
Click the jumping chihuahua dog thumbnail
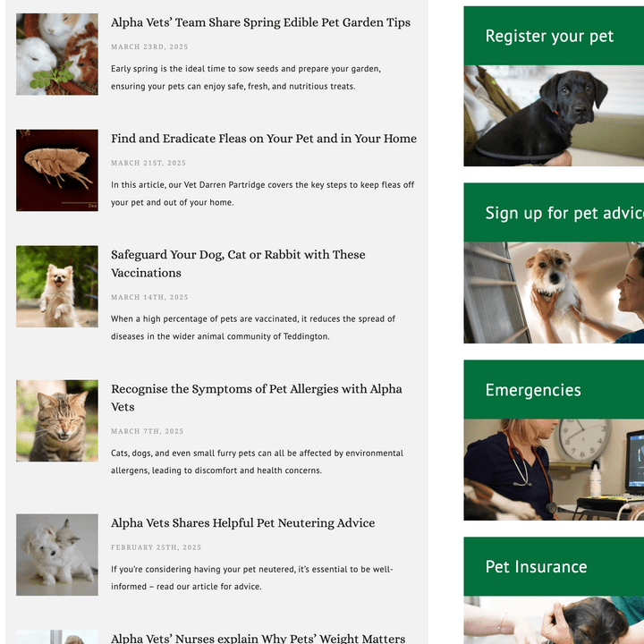pos(57,287)
